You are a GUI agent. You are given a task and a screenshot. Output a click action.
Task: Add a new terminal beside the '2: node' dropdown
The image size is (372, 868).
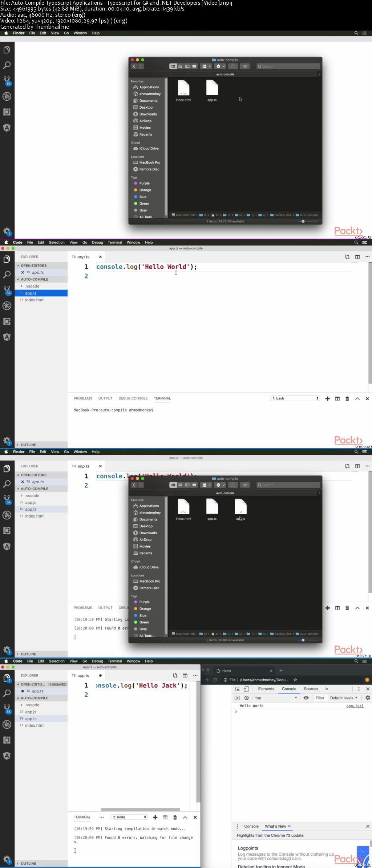155,817
